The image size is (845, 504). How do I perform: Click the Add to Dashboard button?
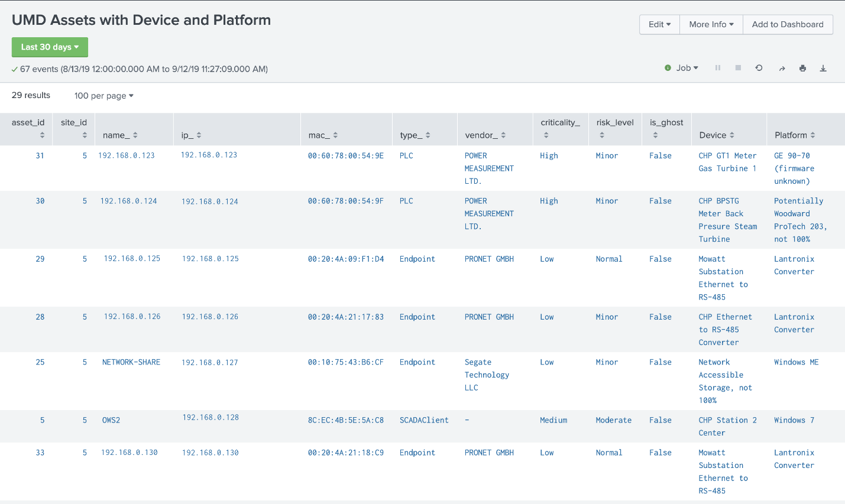[788, 24]
